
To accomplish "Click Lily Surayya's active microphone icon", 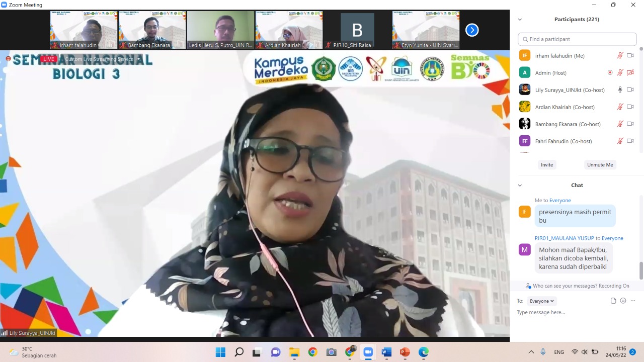I will tap(620, 90).
